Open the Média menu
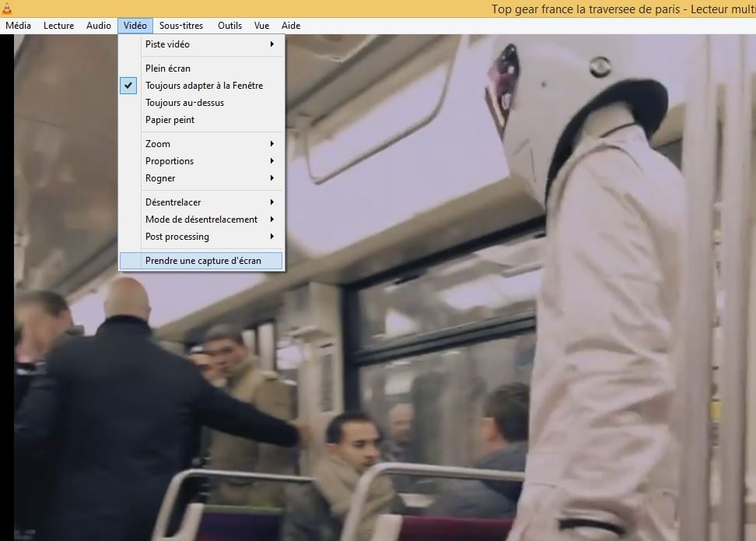Image resolution: width=756 pixels, height=541 pixels. [19, 26]
